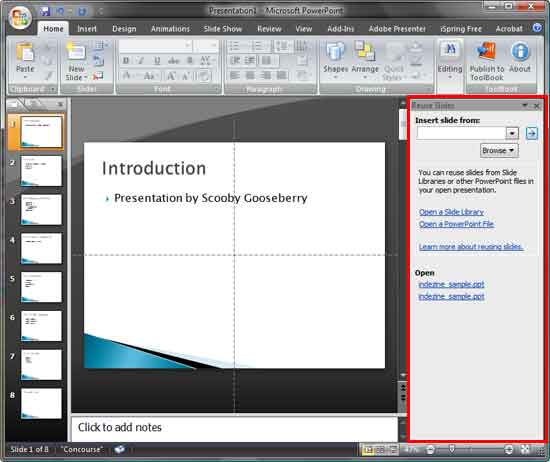Justify text in Paragraph group
The image size is (550, 462).
[282, 75]
